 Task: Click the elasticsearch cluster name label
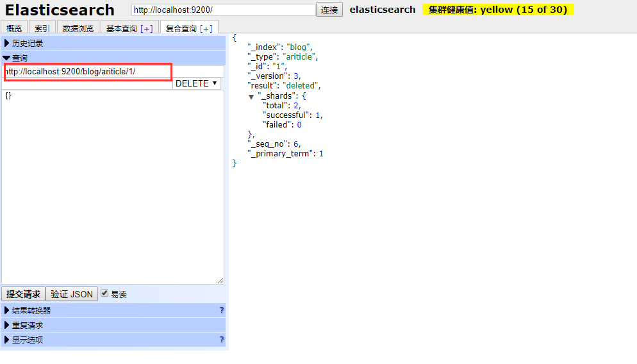tap(383, 10)
